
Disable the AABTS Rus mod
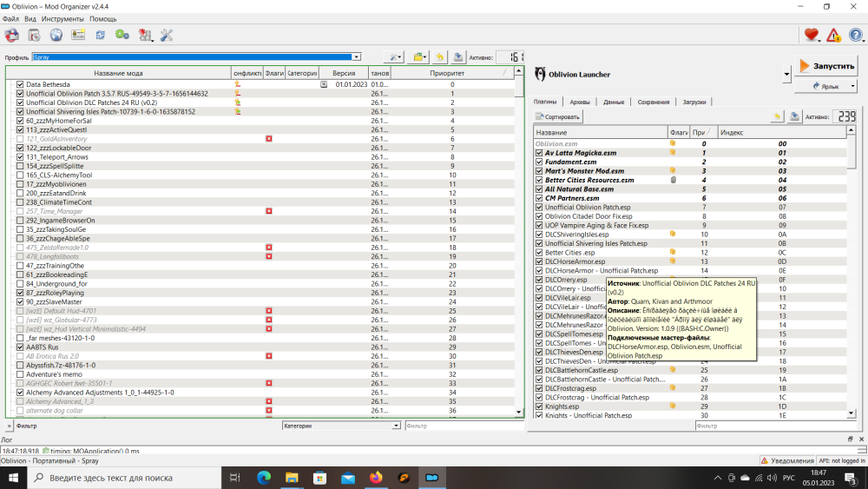point(20,347)
